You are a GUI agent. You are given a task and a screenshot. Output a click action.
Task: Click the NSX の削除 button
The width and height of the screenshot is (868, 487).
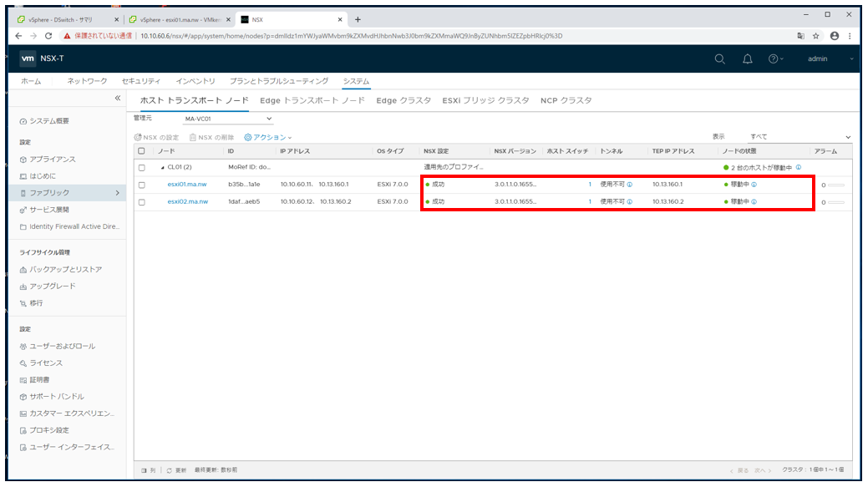211,137
